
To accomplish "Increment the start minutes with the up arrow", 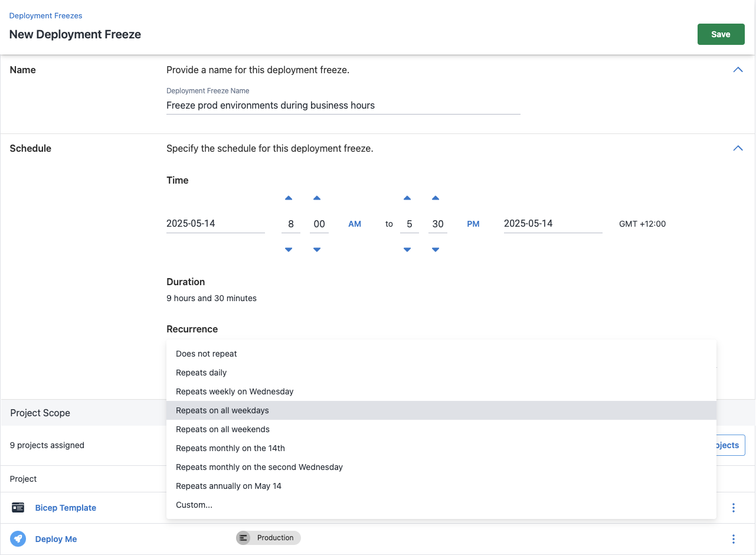I will 317,198.
